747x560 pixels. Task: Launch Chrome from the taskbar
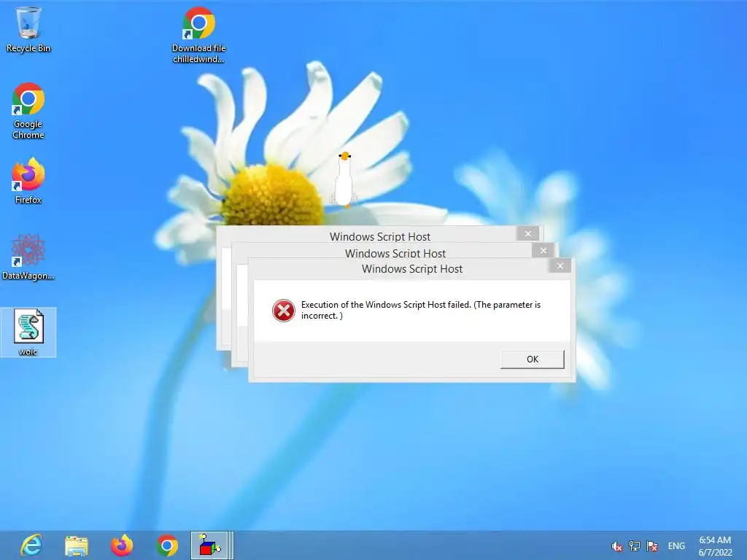167,545
